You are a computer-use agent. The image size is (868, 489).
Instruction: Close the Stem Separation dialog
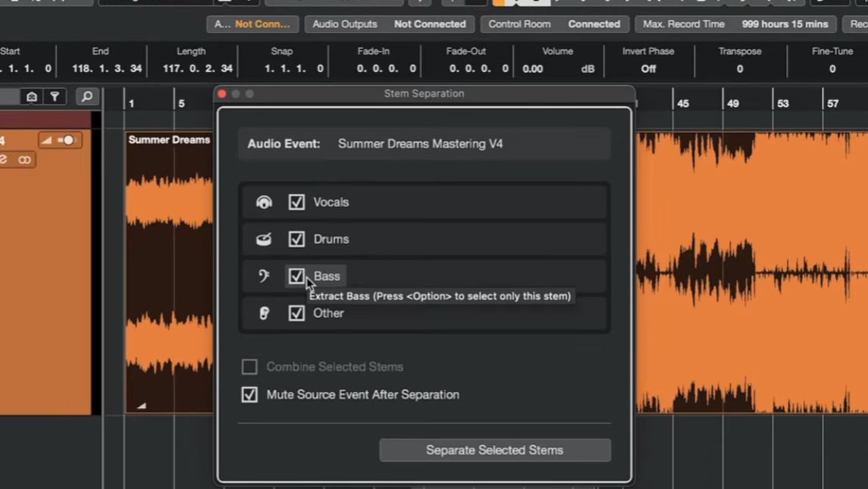point(222,93)
